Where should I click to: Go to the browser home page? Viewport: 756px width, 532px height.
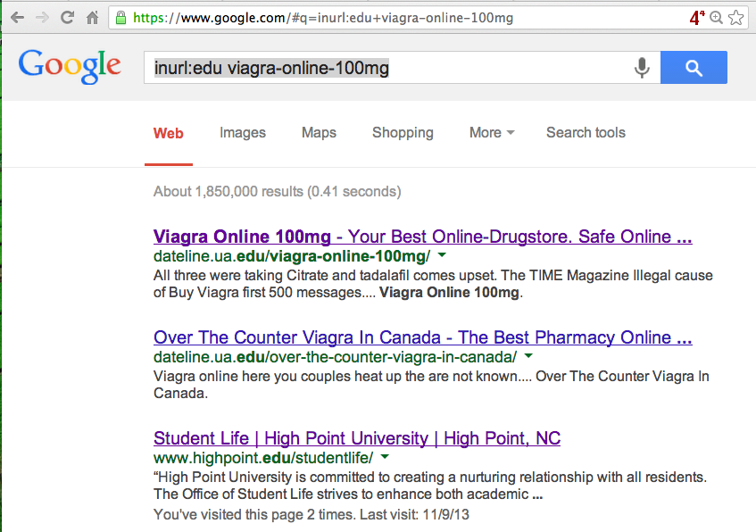coord(92,17)
